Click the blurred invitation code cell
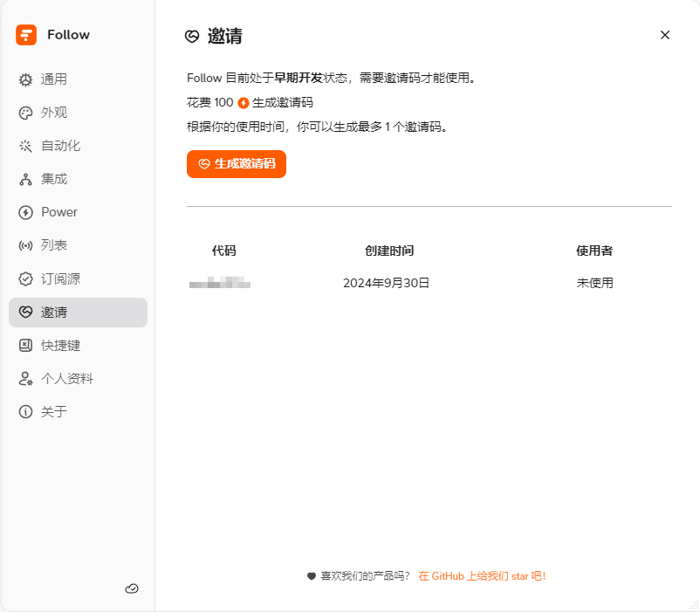Image resolution: width=700 pixels, height=612 pixels. point(220,283)
